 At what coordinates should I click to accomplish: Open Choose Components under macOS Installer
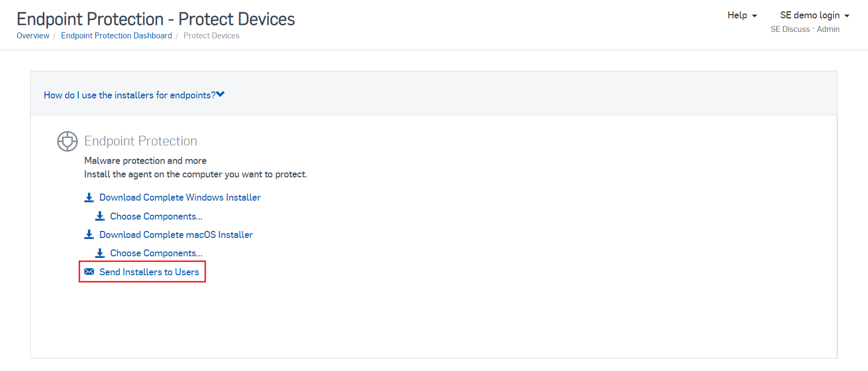pyautogui.click(x=156, y=253)
